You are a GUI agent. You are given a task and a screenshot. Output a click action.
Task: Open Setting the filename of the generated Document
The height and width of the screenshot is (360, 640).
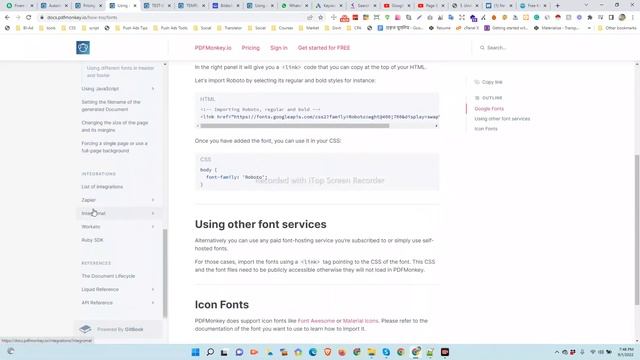coord(111,106)
